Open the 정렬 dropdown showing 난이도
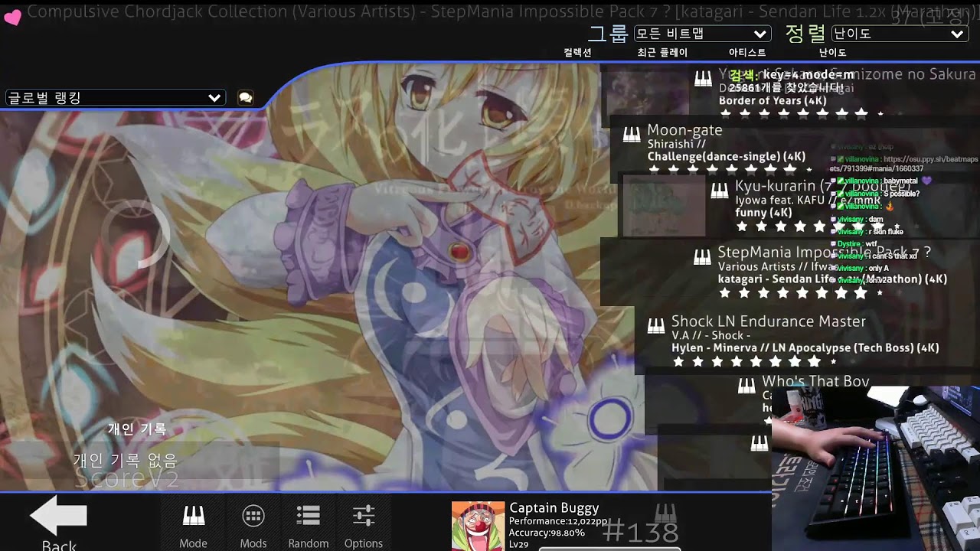The width and height of the screenshot is (980, 551). coord(900,34)
